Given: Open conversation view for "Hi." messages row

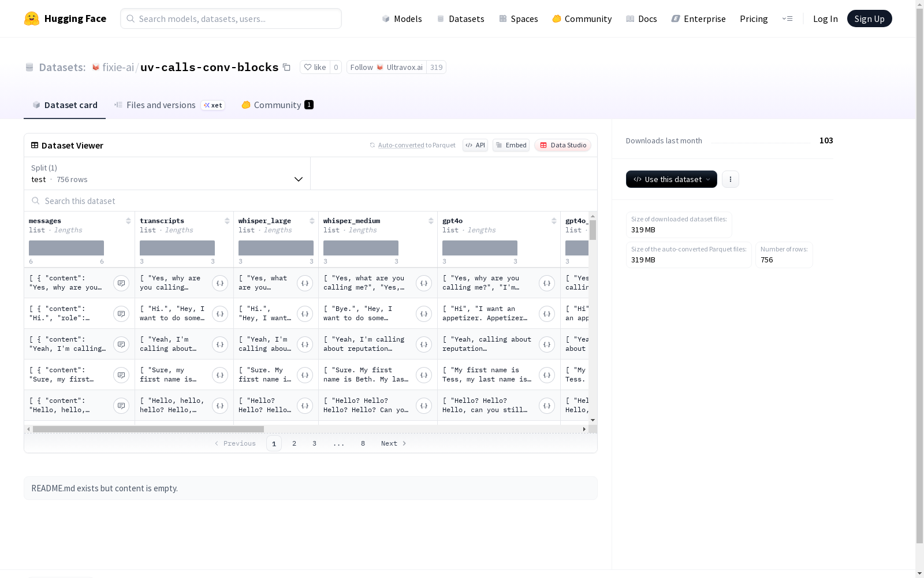Looking at the screenshot, I should tap(121, 314).
